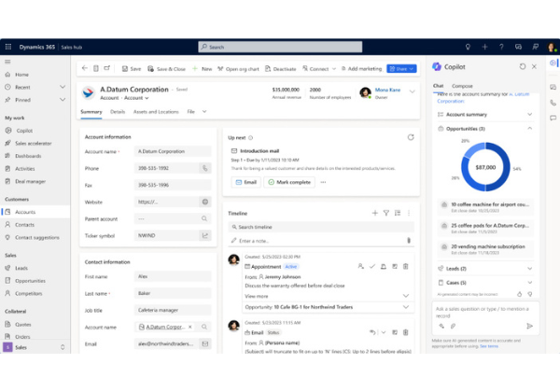Expand the Leads (2) section
Viewport: 560px width, 392px height.
tap(530, 268)
